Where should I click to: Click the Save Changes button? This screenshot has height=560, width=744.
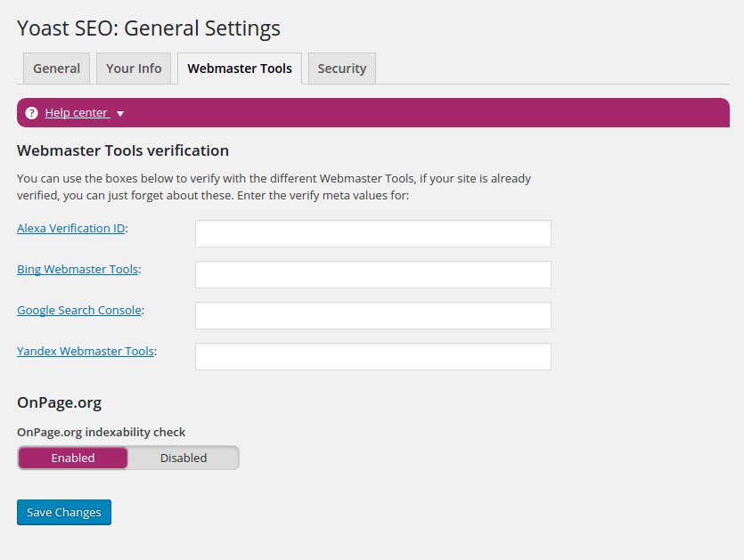pyautogui.click(x=64, y=512)
